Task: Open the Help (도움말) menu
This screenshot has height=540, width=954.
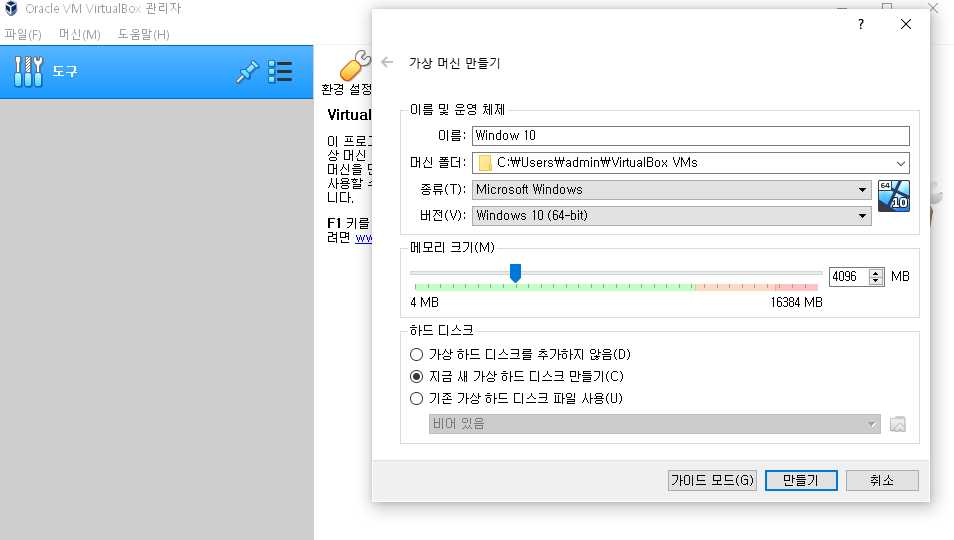Action: pyautogui.click(x=144, y=35)
